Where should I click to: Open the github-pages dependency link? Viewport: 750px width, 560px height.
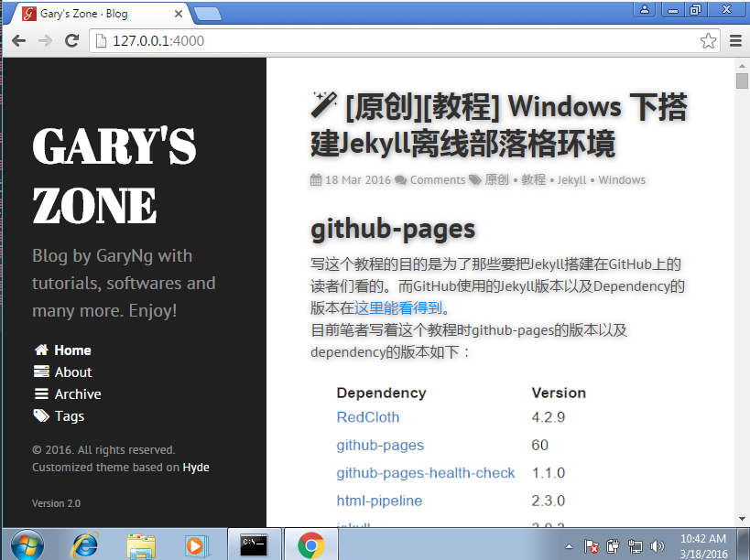click(x=380, y=446)
